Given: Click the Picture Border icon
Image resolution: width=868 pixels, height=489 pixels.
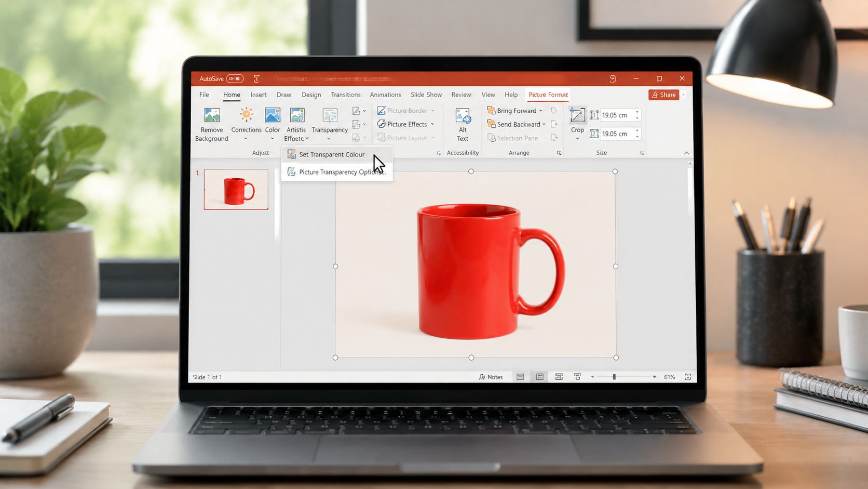Looking at the screenshot, I should coord(381,111).
